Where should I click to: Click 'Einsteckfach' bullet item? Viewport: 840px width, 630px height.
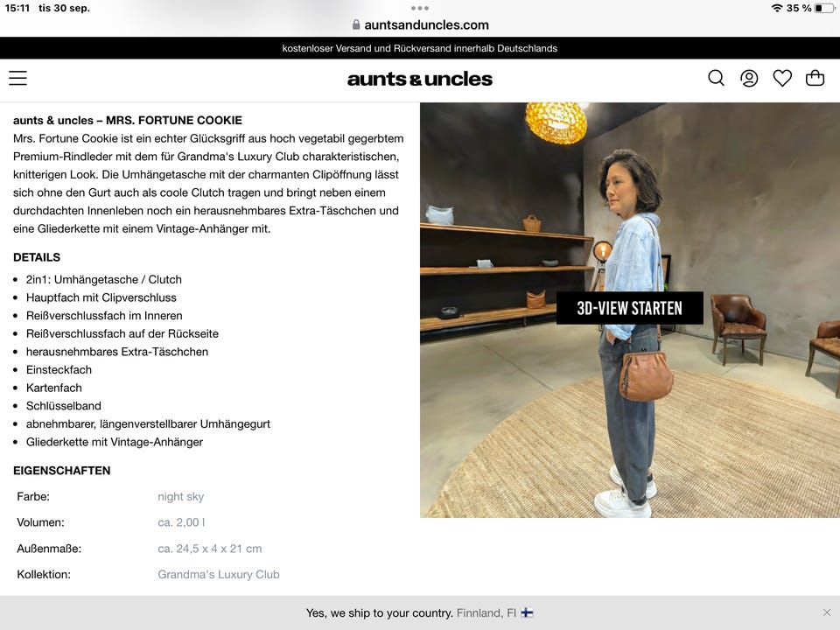coord(59,369)
